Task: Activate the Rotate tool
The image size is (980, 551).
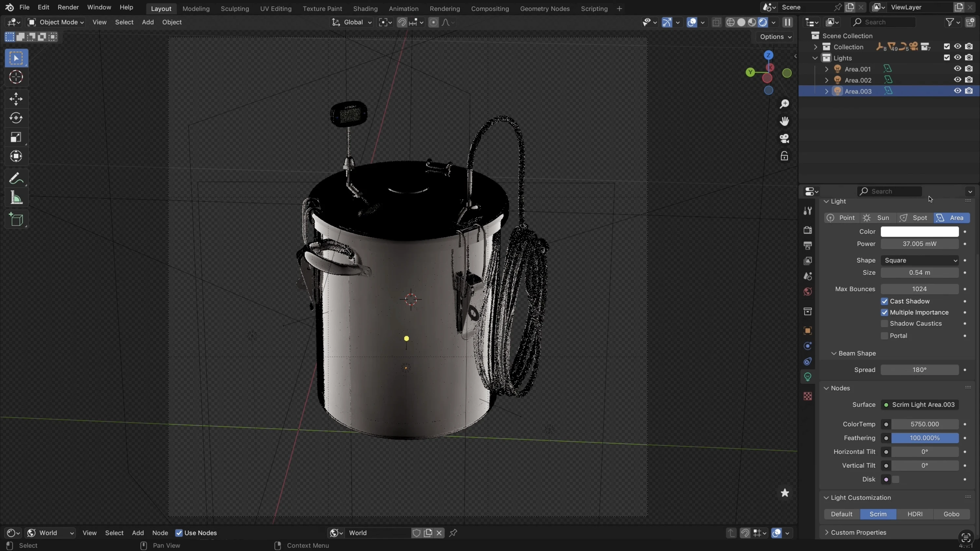Action: coord(16,118)
